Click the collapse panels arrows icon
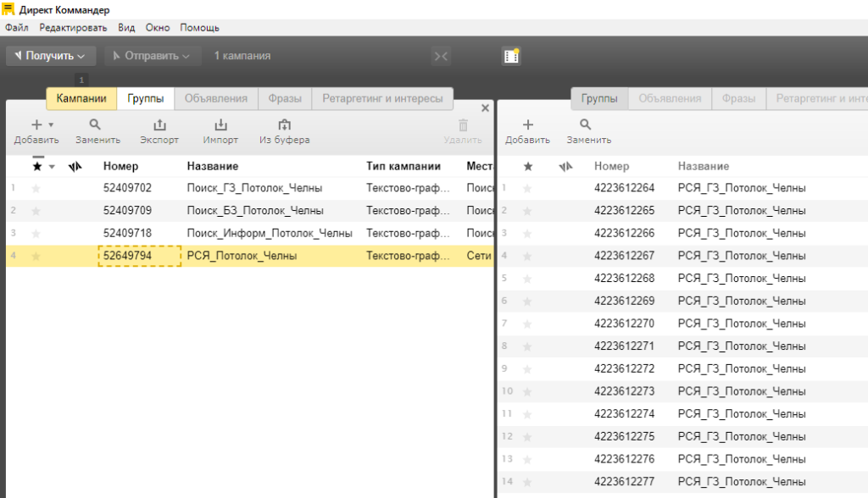The image size is (868, 498). click(x=441, y=56)
